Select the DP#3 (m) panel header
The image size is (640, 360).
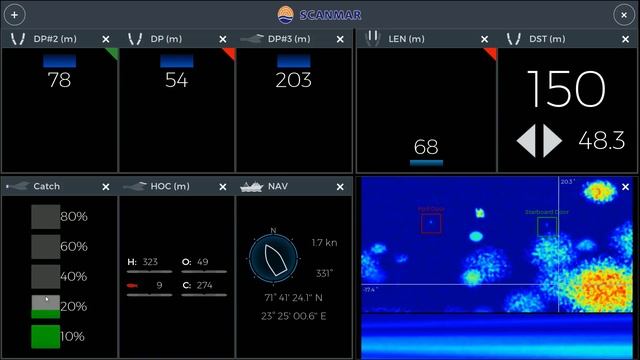click(294, 39)
